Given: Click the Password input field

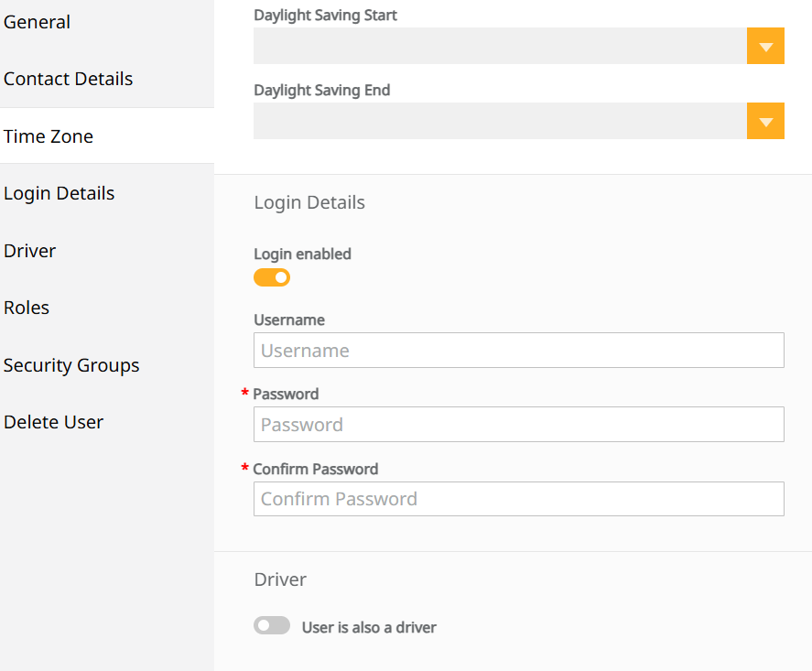Looking at the screenshot, I should pos(519,425).
